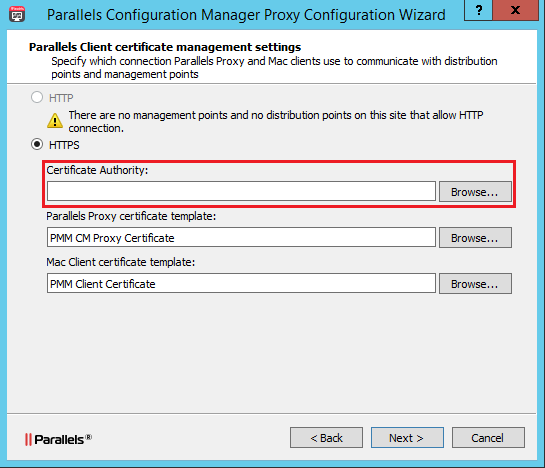
Task: Click the Mac Client certificate template label
Action: [121, 262]
